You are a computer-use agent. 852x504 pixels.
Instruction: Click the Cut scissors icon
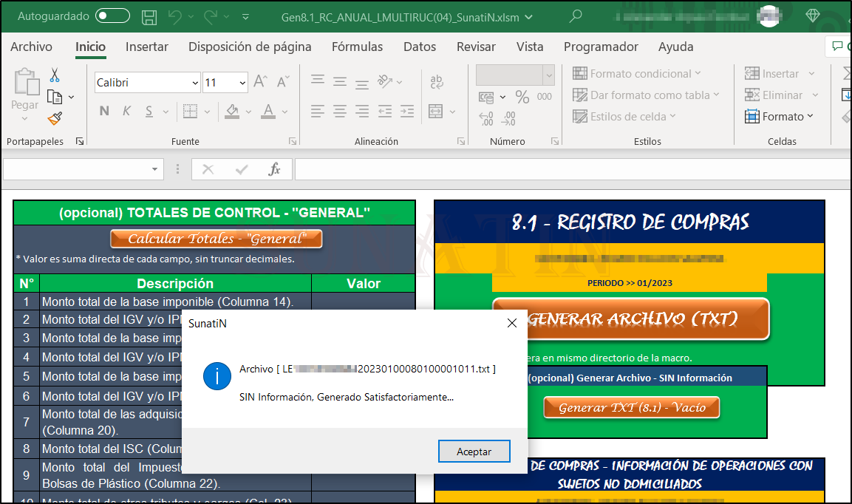click(x=55, y=75)
